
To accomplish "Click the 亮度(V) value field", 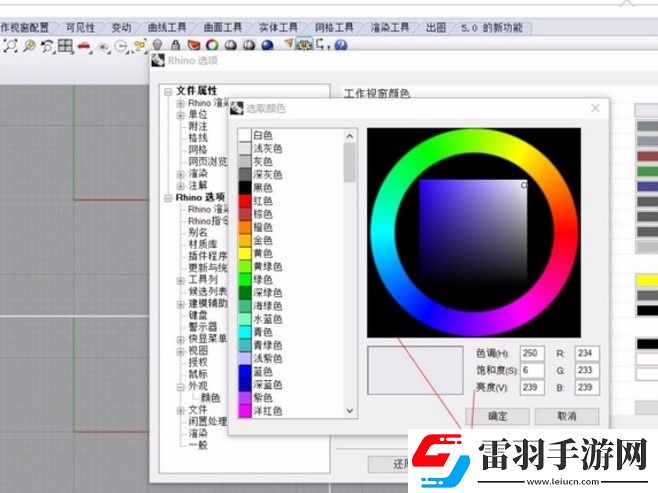I will click(532, 387).
